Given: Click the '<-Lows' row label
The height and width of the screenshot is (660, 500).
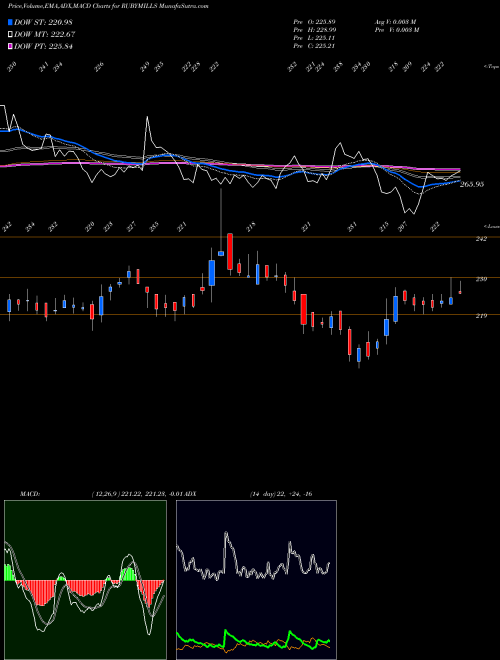Looking at the screenshot, I should point(492,226).
